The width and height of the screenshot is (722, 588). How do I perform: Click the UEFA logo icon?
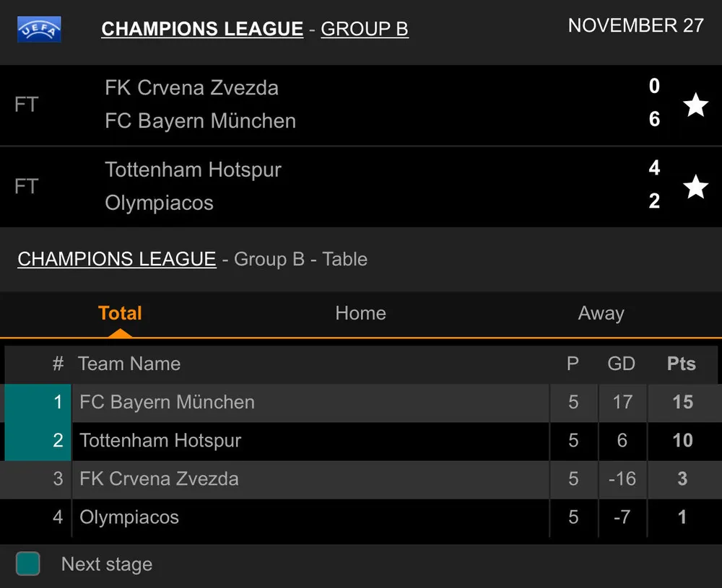(x=39, y=30)
